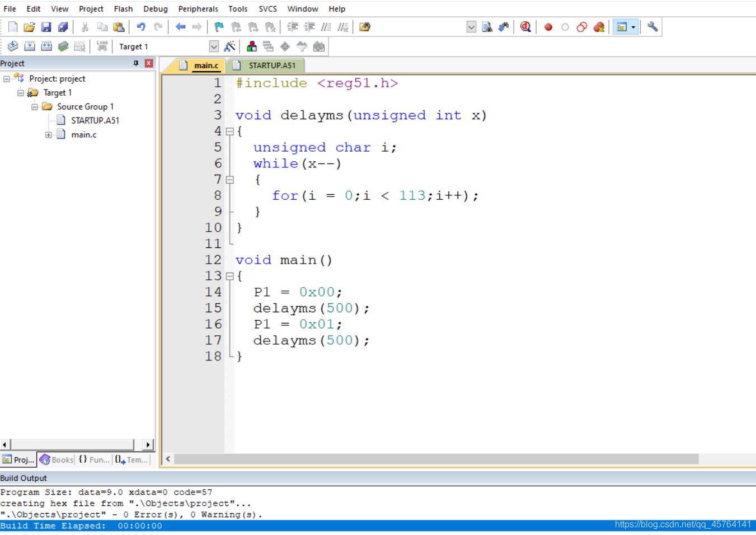Close the Project panel

pyautogui.click(x=149, y=63)
